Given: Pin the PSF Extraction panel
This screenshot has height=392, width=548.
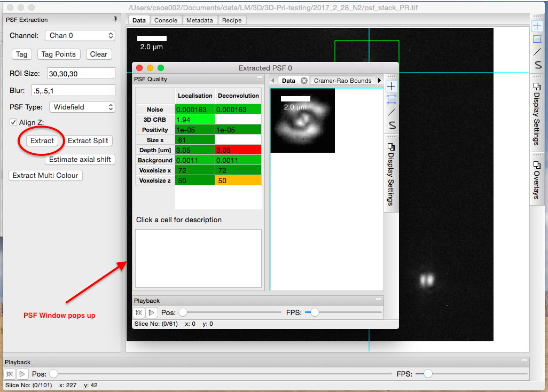Looking at the screenshot, I should click(x=115, y=20).
